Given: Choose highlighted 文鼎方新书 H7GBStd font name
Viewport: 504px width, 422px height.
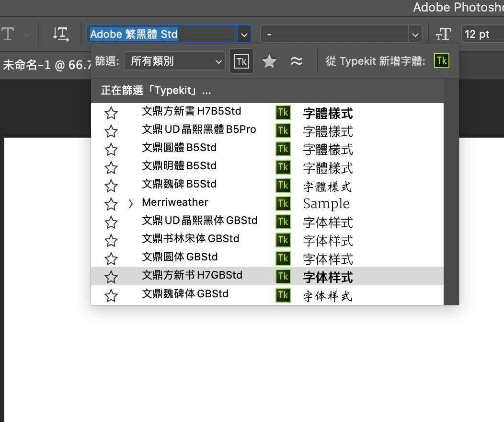Looking at the screenshot, I should click(192, 275).
